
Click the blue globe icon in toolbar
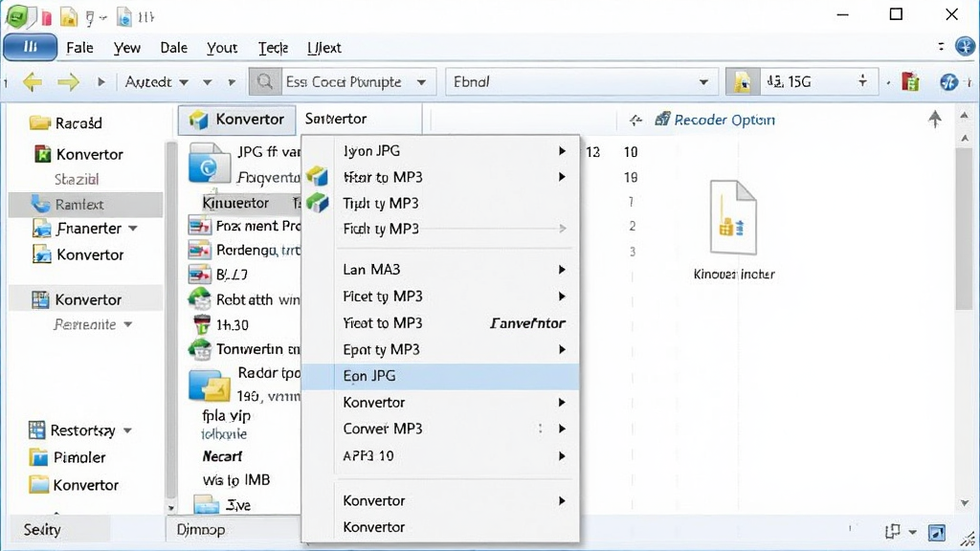tap(948, 82)
